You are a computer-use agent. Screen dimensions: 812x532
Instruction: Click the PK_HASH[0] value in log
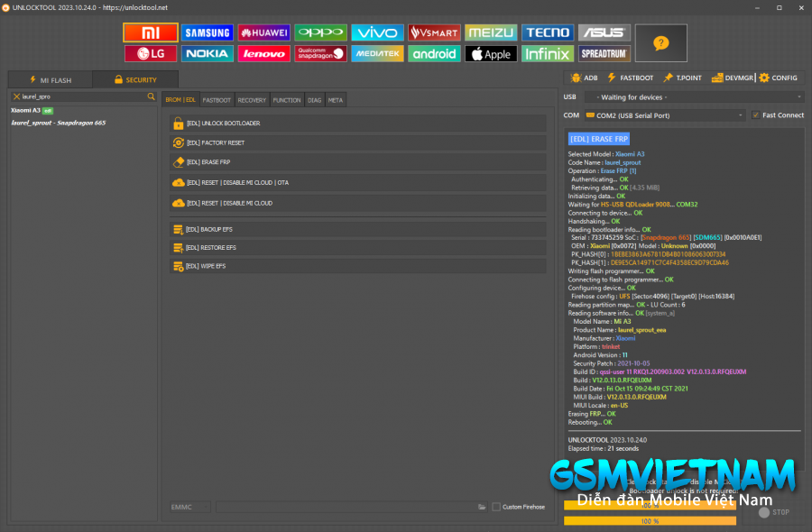(668, 254)
